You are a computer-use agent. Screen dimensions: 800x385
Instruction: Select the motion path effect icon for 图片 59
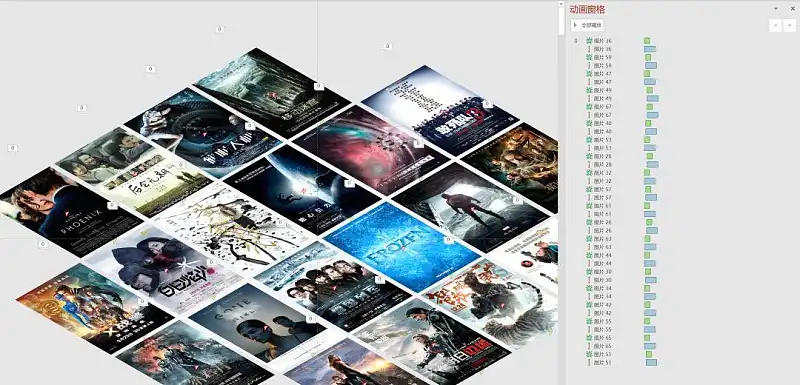pyautogui.click(x=589, y=66)
